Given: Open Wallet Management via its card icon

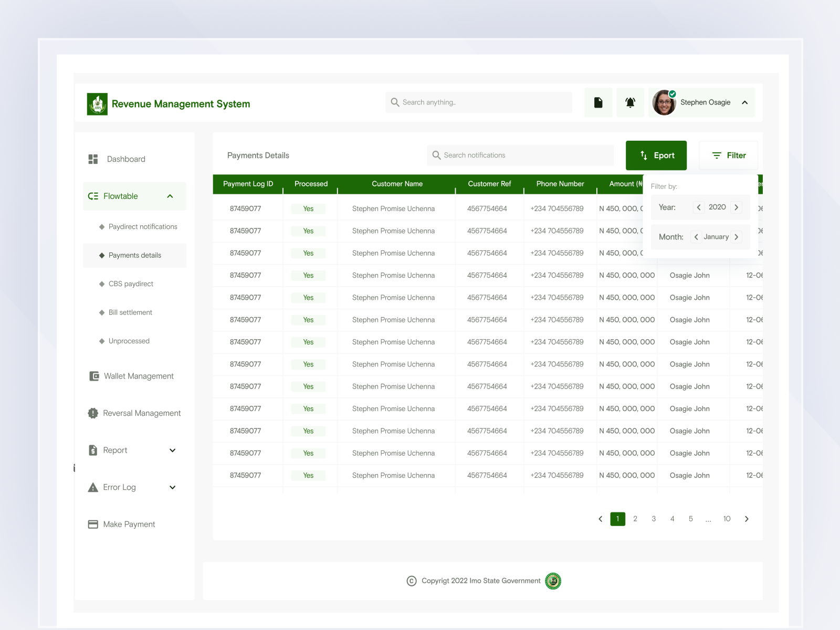Looking at the screenshot, I should [x=93, y=376].
